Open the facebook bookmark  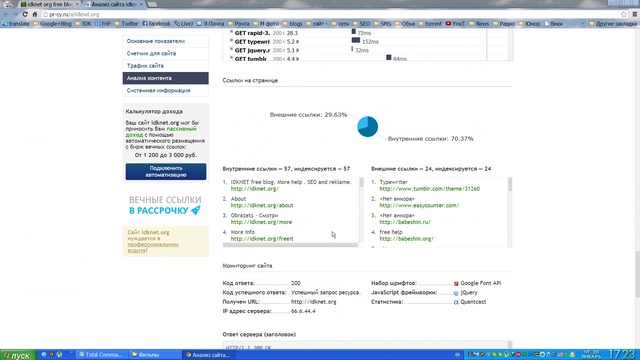(x=156, y=24)
